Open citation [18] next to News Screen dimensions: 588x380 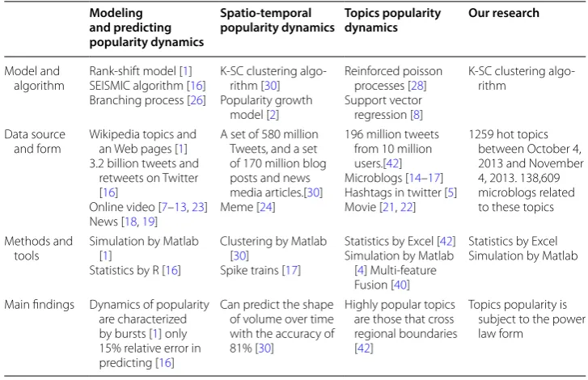click(x=130, y=222)
